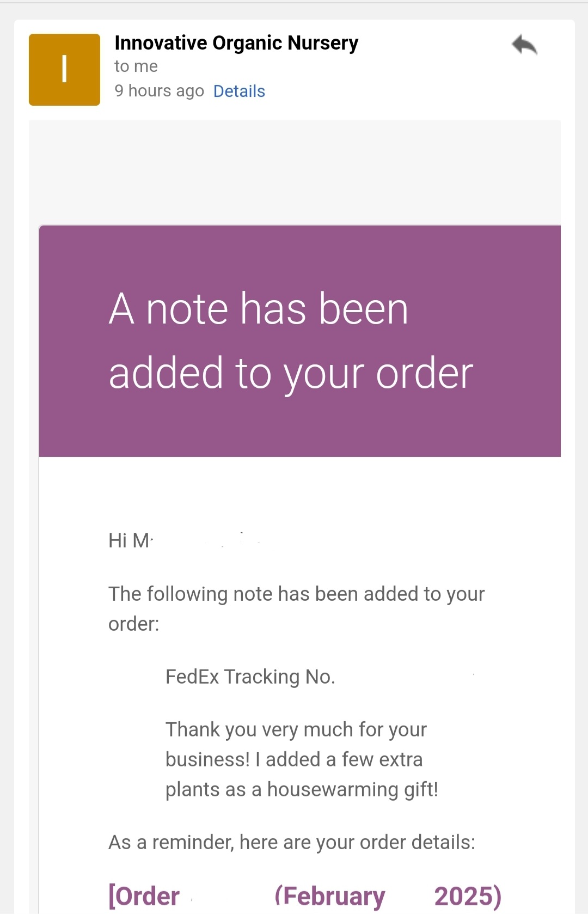Tap the 'FedEx Tracking No.' text
Image resolution: width=588 pixels, height=914 pixels.
click(250, 677)
